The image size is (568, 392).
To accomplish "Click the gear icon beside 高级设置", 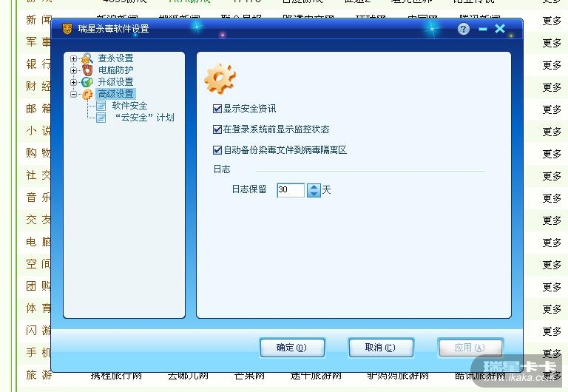I will pos(87,94).
